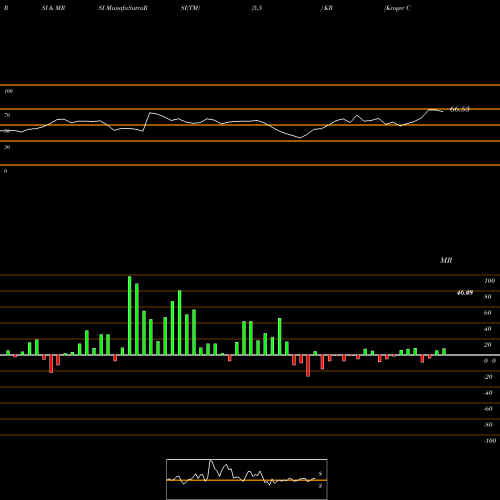Click the Kroger C title text
Screen dimensions: 500x500
coord(397,8)
